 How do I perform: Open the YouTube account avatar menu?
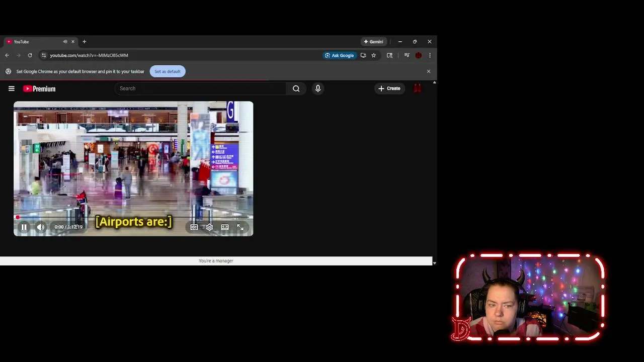point(417,88)
